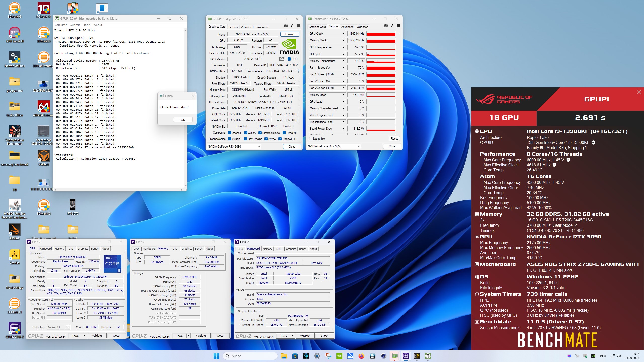The width and height of the screenshot is (644, 362).
Task: Click Fan 2 Speed (RPM) sensor graph
Action: [x=381, y=88]
